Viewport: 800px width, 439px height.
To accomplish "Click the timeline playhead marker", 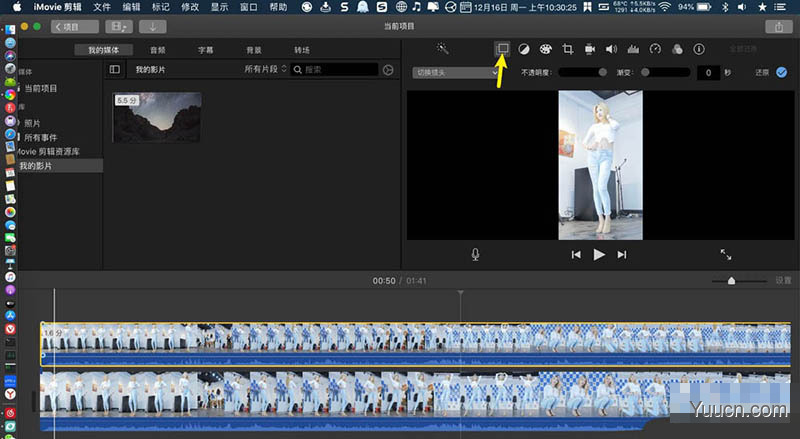I will tap(460, 293).
